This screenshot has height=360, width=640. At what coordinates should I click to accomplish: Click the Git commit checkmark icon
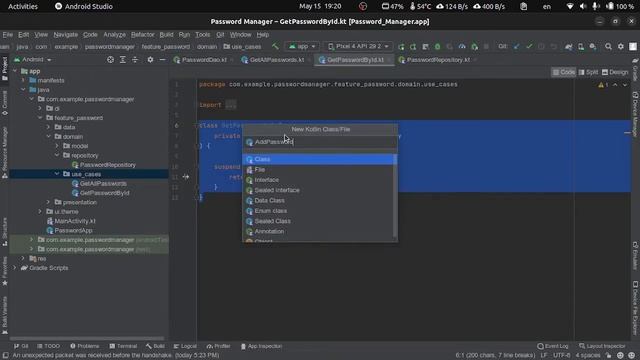[529, 47]
